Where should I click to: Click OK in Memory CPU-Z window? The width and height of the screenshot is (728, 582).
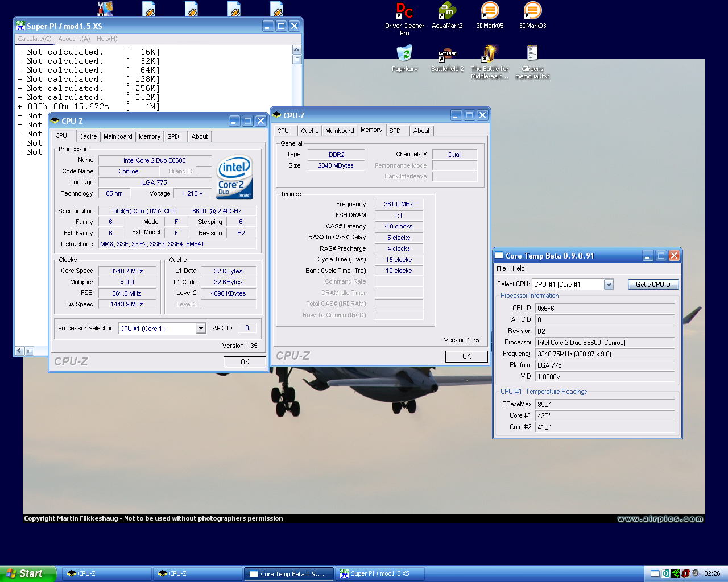(466, 356)
